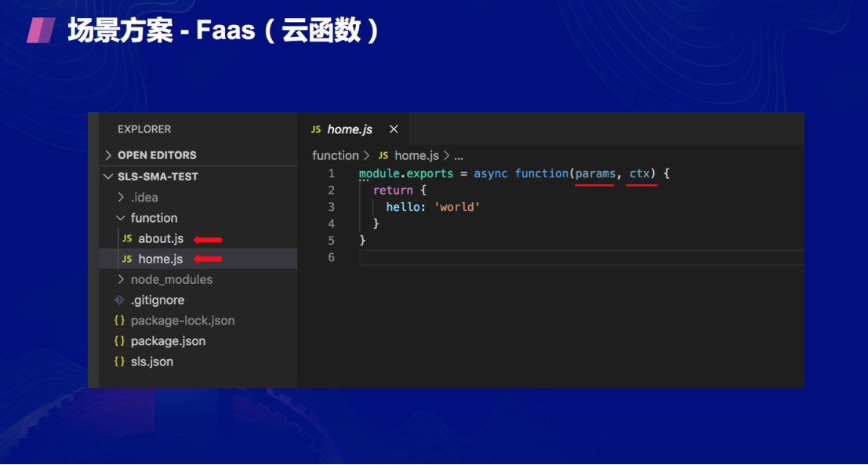Click the JS icon beside home.js in explorer
Screen dimensions: 868x465
127,259
